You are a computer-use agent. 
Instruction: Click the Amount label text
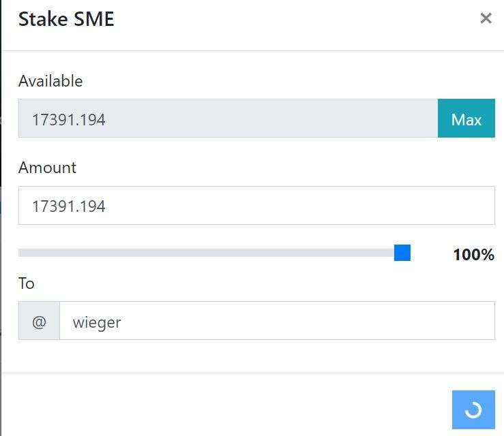(x=47, y=168)
